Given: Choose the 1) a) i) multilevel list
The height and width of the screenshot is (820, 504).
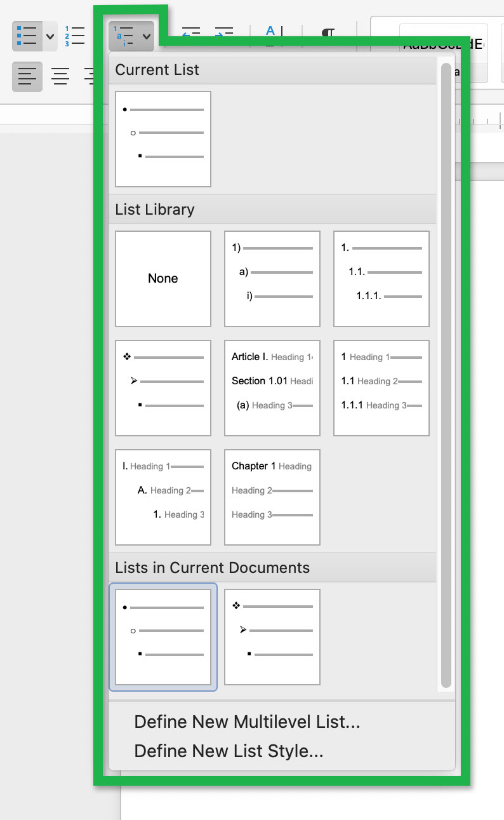Looking at the screenshot, I should 272,278.
